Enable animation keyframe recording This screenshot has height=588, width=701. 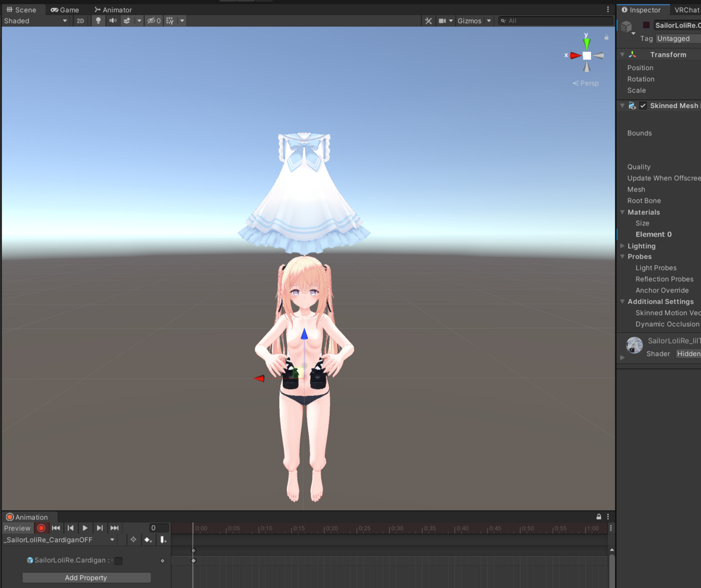pos(41,528)
